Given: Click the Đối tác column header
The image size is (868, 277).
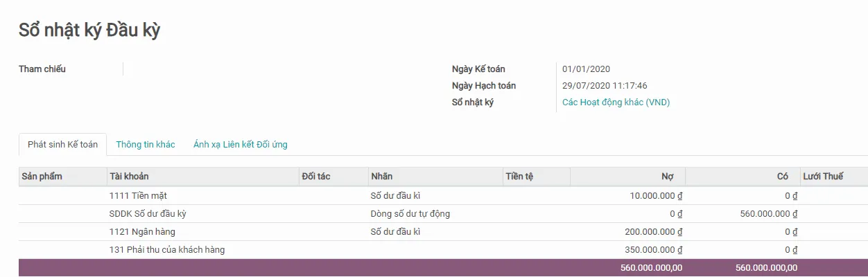Looking at the screenshot, I should [x=316, y=177].
